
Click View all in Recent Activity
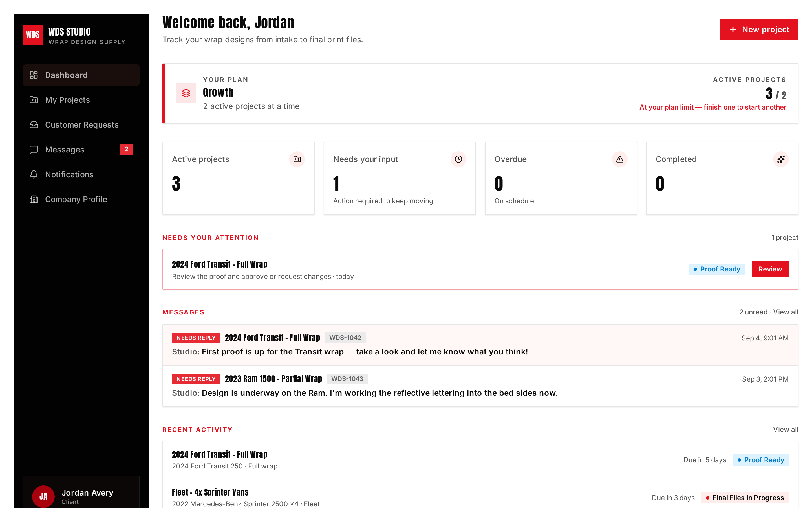(785, 429)
